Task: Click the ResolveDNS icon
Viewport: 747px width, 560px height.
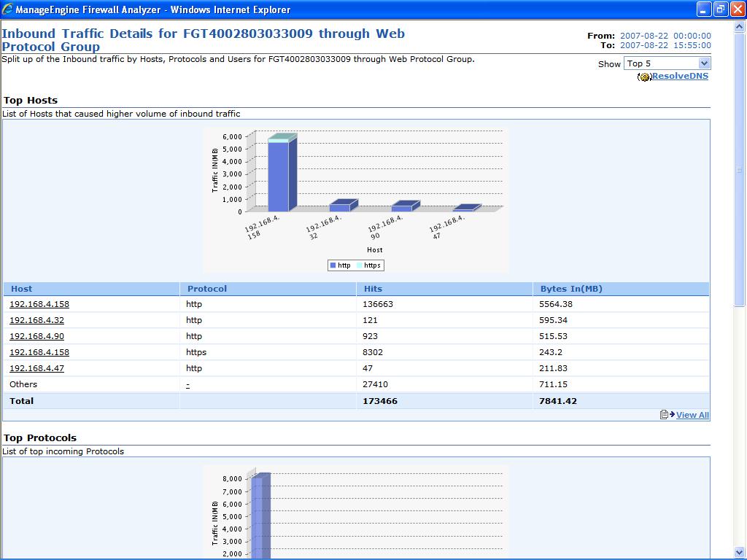Action: [x=644, y=77]
